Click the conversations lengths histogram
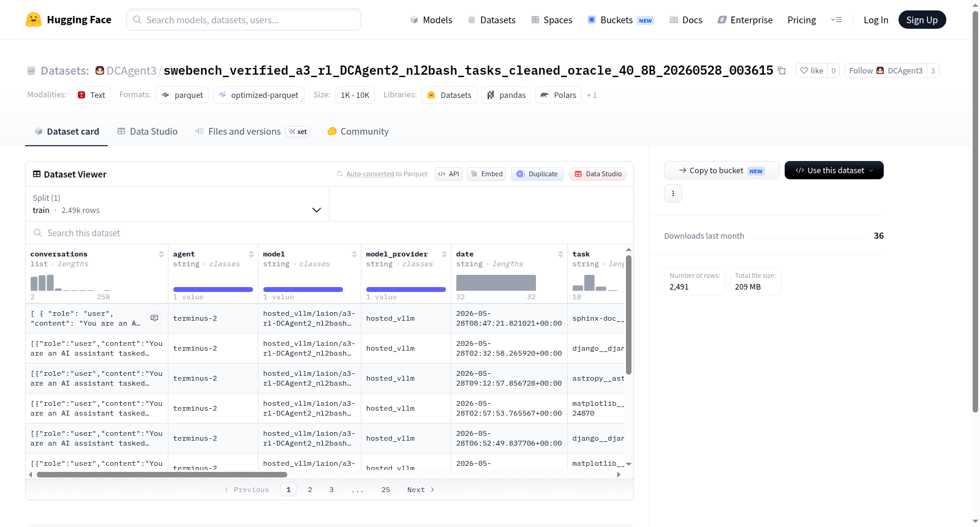980x527 pixels. (70, 283)
